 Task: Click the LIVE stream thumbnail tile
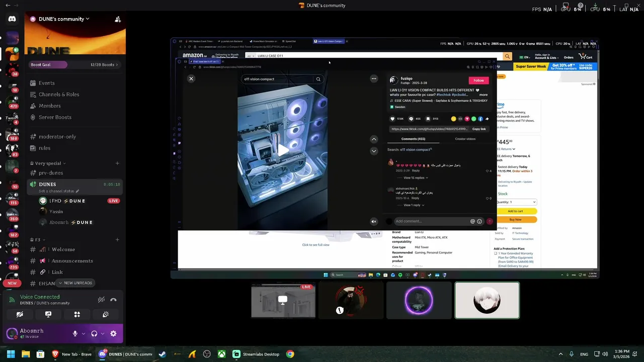283,300
